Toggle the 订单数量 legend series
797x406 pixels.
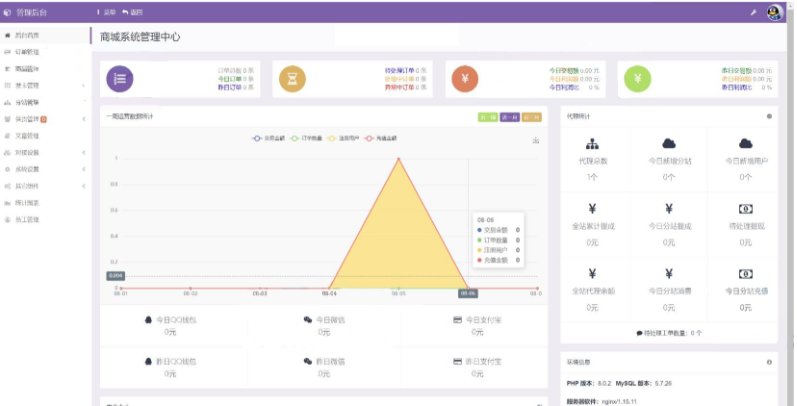[306, 138]
